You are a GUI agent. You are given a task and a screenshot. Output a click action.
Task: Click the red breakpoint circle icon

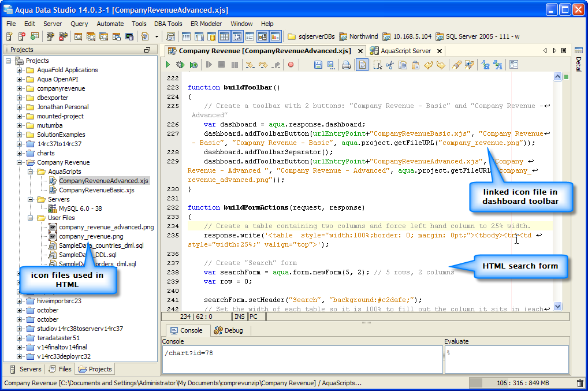pos(291,65)
